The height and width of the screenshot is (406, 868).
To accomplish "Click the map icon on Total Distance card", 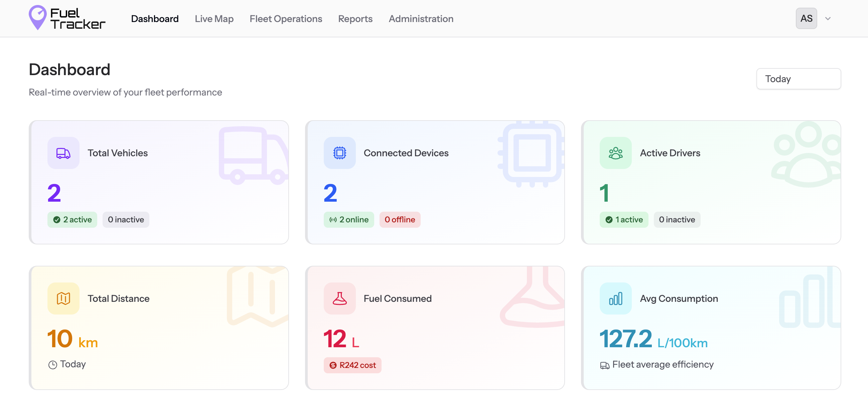I will click(63, 298).
